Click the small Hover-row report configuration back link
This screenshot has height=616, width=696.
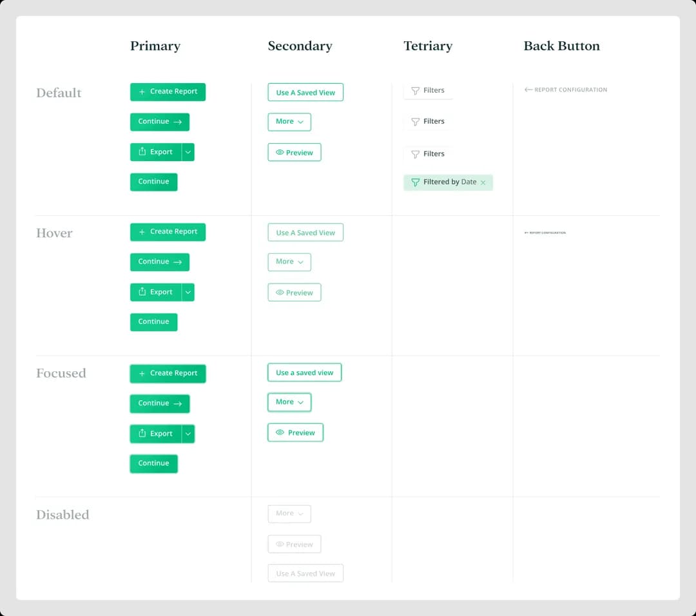coord(545,233)
